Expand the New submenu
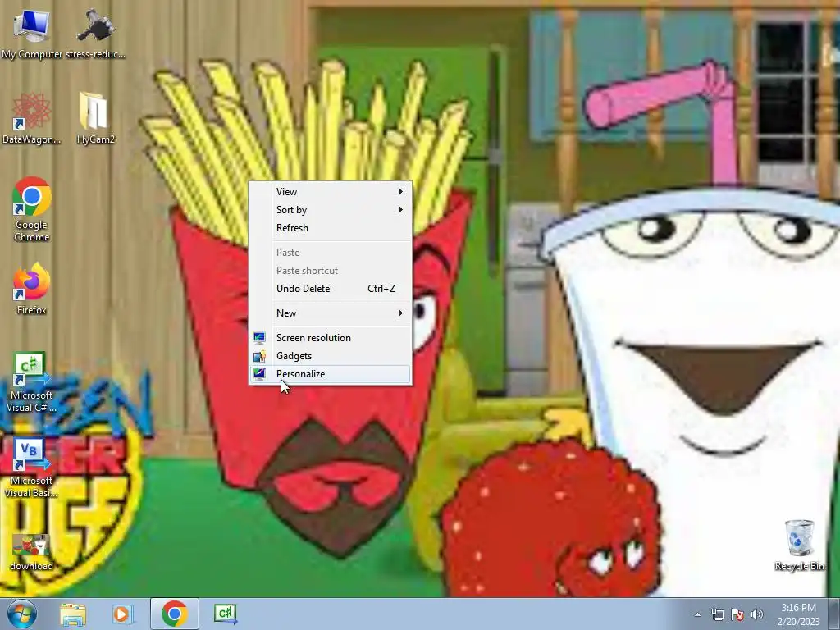Viewport: 840px width, 630px height. click(x=330, y=313)
